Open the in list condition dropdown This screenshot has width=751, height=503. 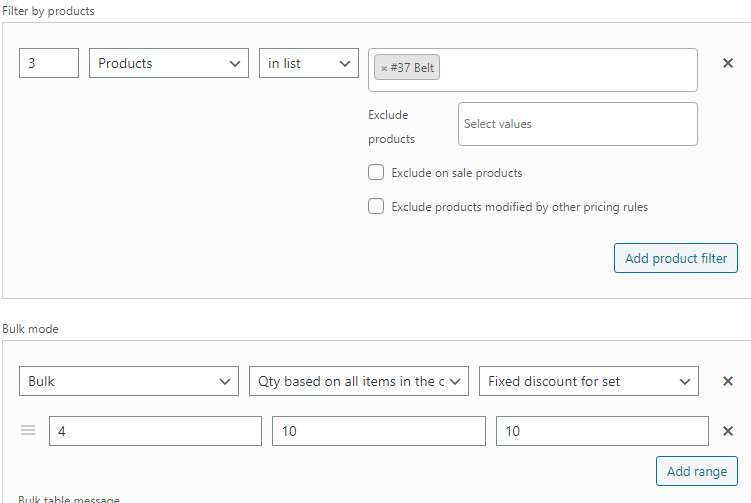pyautogui.click(x=308, y=63)
